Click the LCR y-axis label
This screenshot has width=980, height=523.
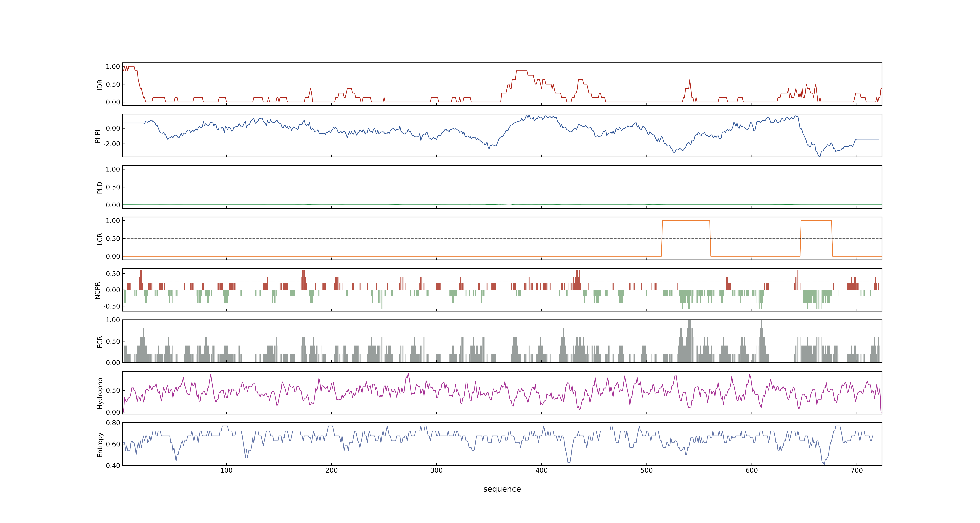click(100, 239)
